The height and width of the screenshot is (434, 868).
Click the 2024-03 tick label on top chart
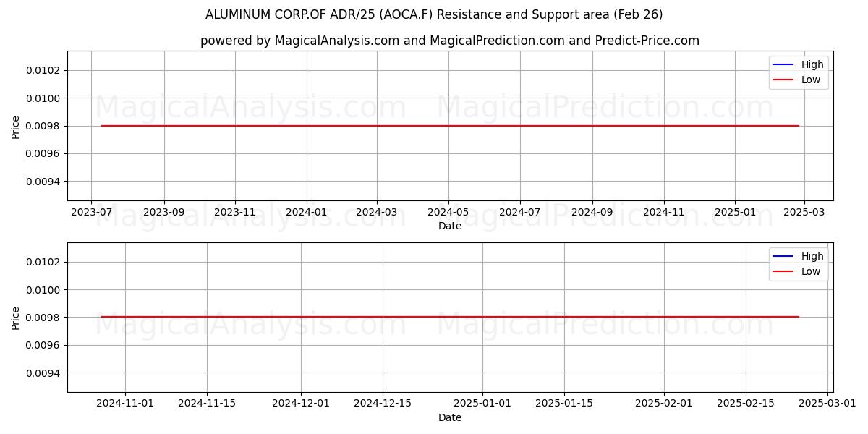click(377, 213)
